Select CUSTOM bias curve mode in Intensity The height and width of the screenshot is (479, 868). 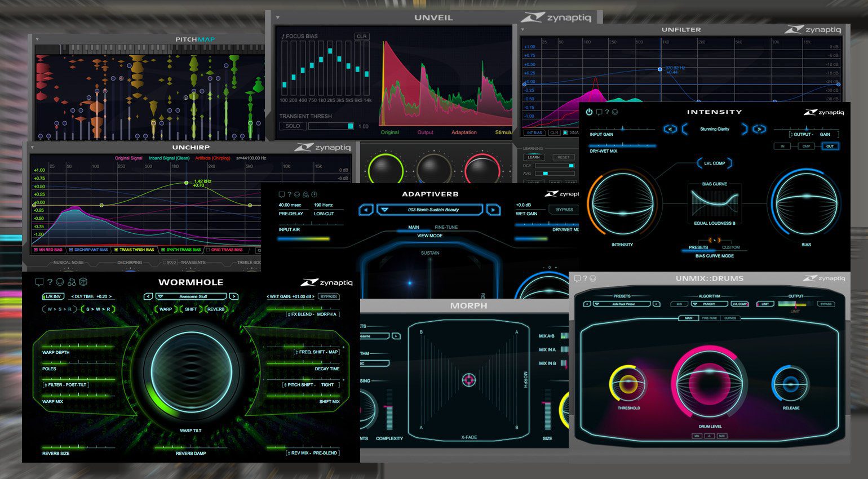coord(731,247)
